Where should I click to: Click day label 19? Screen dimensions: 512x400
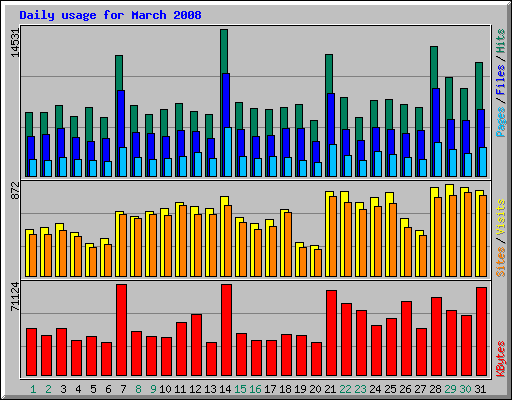click(x=300, y=389)
